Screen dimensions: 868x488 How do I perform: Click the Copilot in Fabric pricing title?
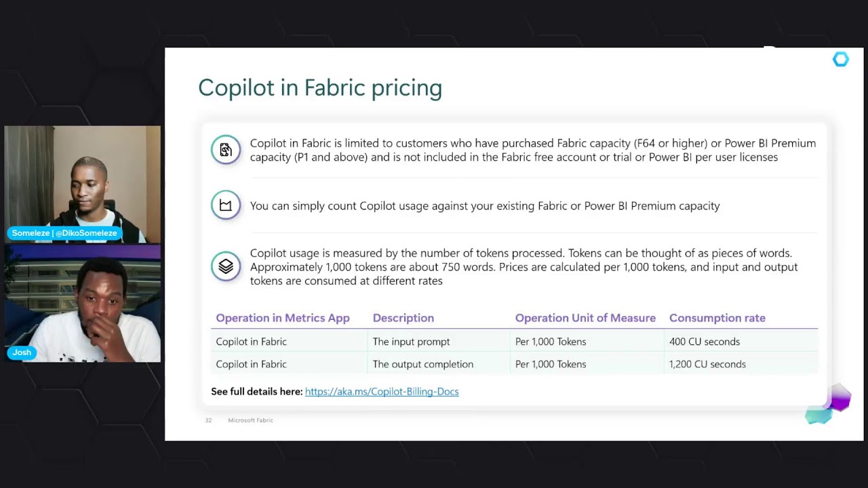(320, 88)
